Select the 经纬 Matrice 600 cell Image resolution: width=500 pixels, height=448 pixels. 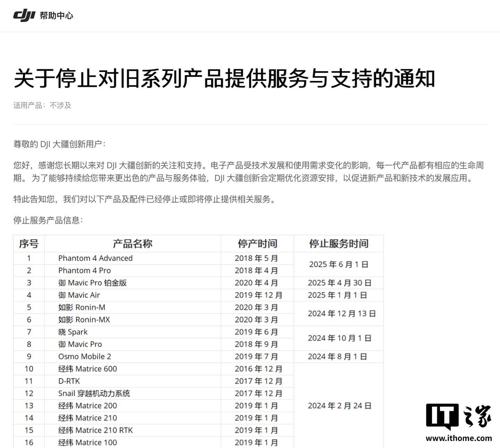tap(133, 369)
